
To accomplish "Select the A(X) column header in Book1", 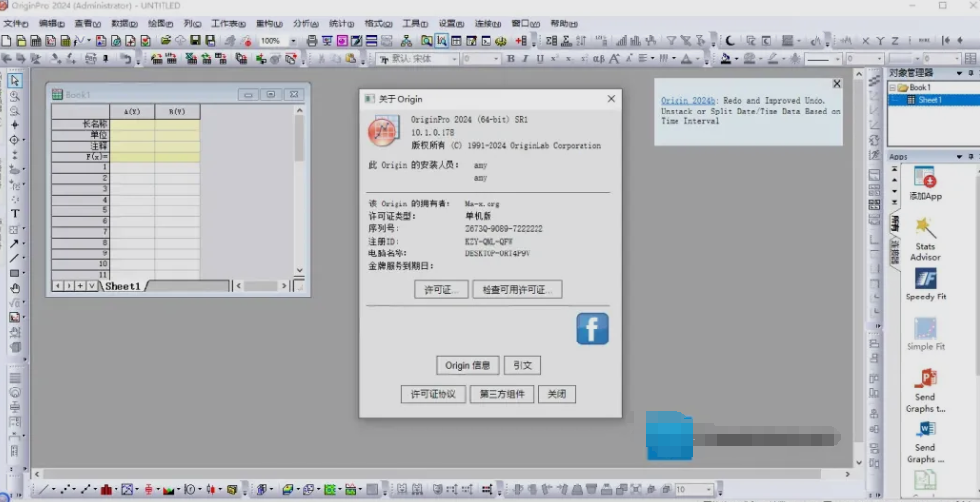I will click(x=132, y=112).
